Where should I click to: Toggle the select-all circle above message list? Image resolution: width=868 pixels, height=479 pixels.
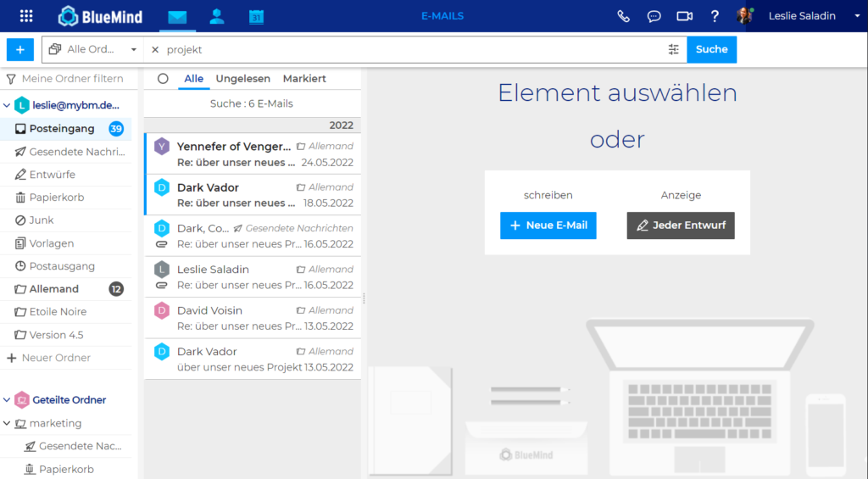pyautogui.click(x=163, y=79)
